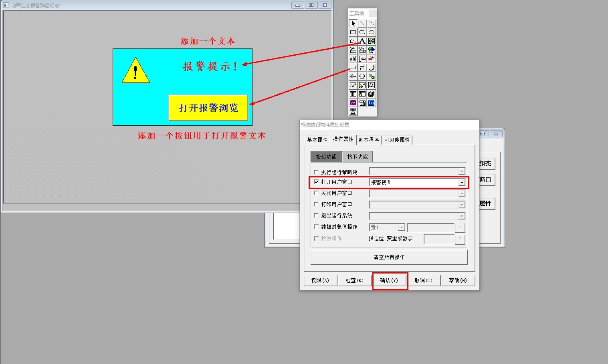Uncheck 打开用户窗口 checkbox
Screen dimensions: 608x364
(x=316, y=182)
